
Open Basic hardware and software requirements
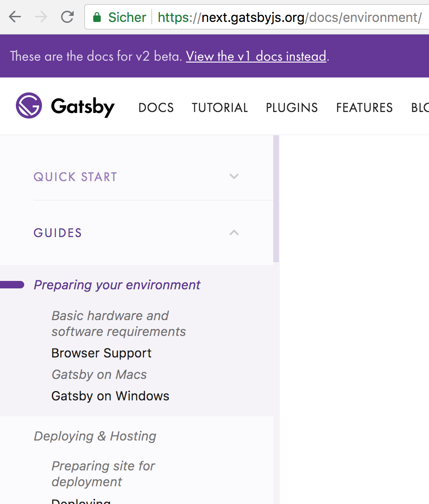tap(119, 323)
